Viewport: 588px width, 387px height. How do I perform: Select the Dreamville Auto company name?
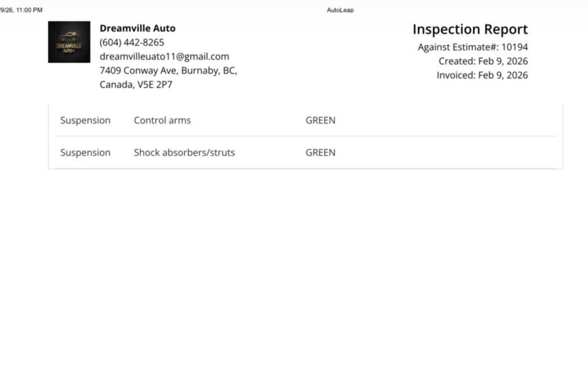pyautogui.click(x=137, y=28)
